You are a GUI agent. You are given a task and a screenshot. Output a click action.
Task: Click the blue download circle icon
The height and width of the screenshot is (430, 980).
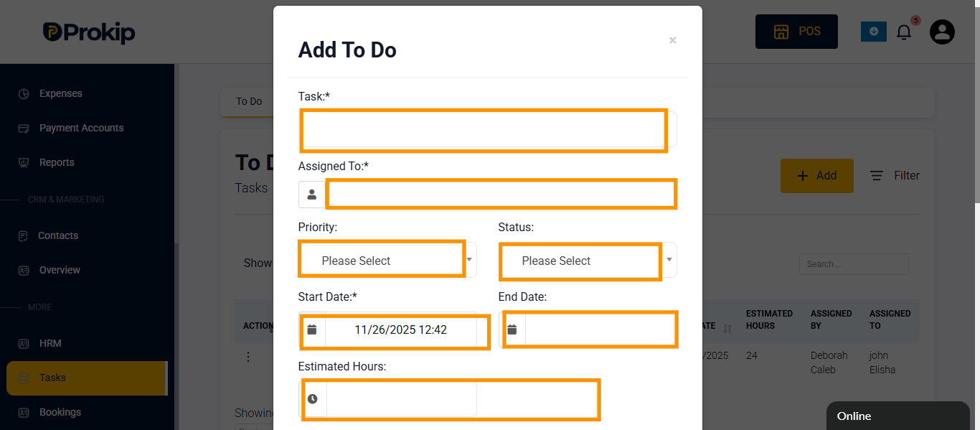click(874, 32)
